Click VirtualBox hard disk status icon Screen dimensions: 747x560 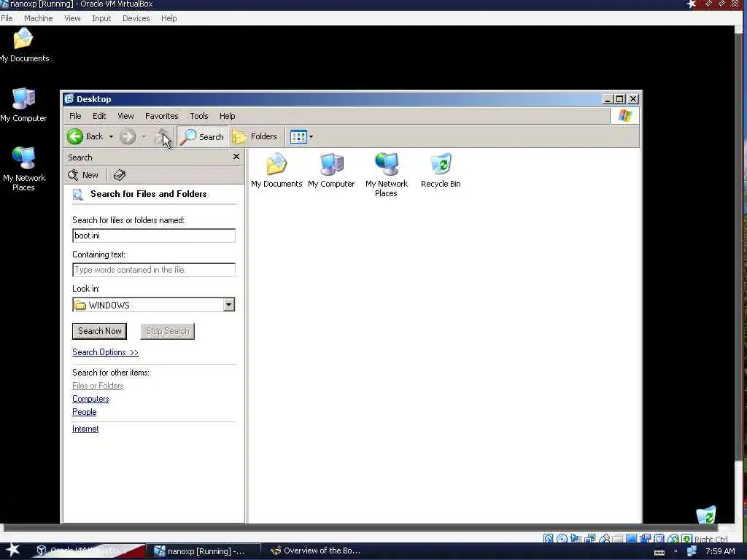coord(548,539)
